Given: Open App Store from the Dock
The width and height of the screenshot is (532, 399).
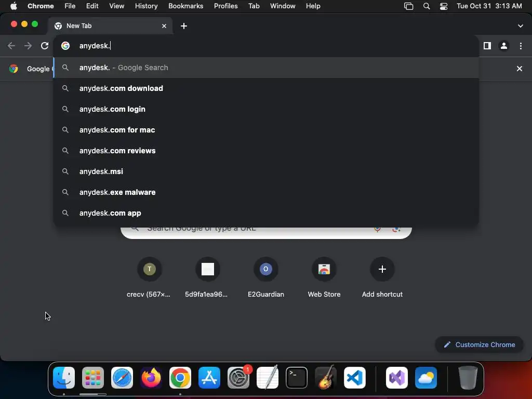Looking at the screenshot, I should point(209,378).
